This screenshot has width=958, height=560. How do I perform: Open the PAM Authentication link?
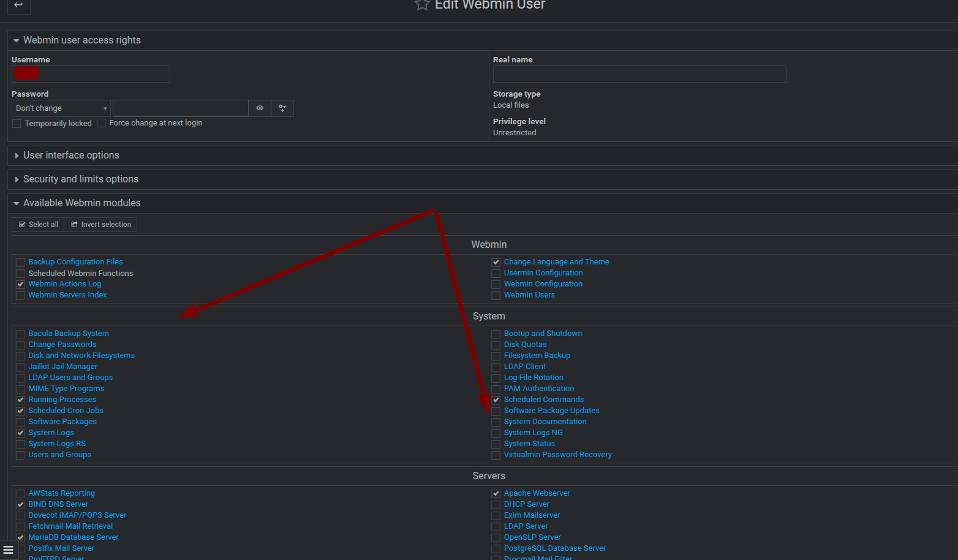(539, 389)
